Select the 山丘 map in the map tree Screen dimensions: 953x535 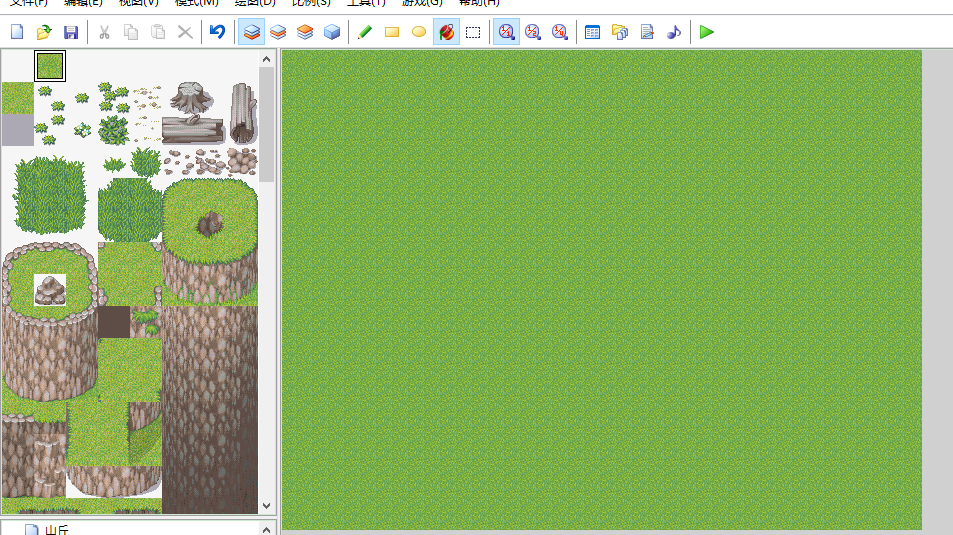(57, 530)
